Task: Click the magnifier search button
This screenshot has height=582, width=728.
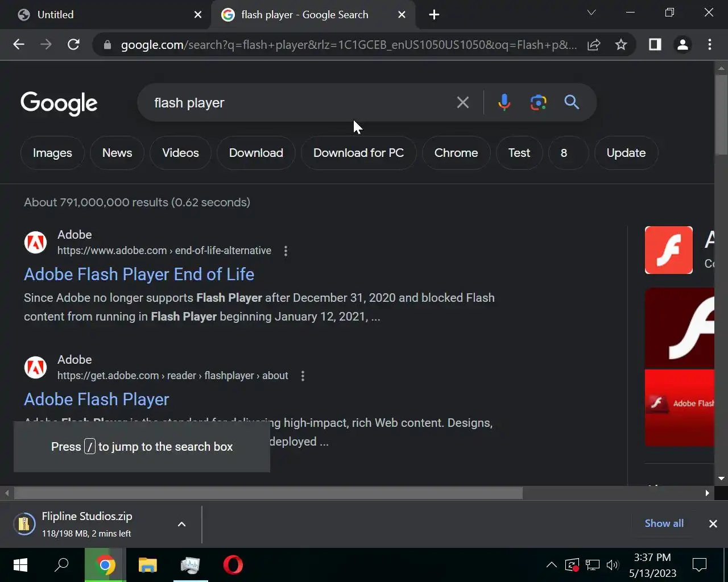Action: [572, 102]
